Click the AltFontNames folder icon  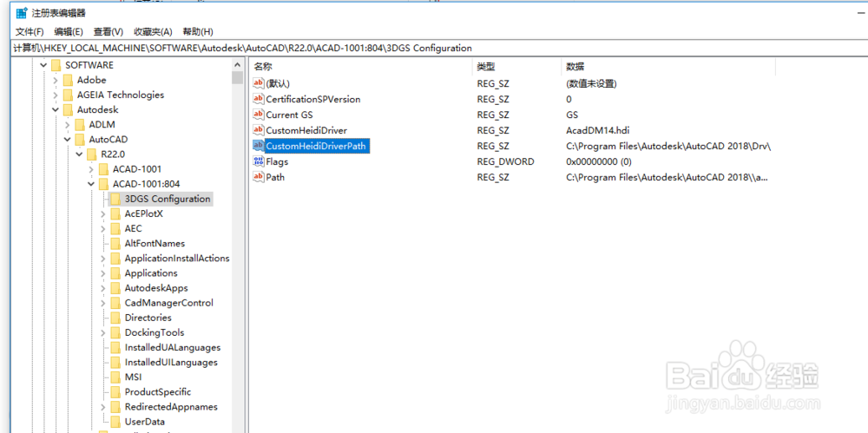[x=115, y=244]
